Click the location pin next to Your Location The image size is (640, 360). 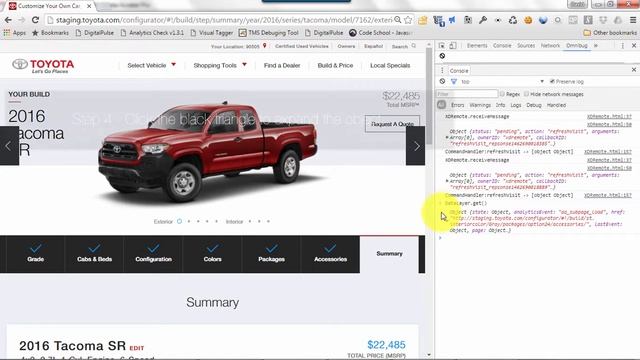[x=264, y=46]
